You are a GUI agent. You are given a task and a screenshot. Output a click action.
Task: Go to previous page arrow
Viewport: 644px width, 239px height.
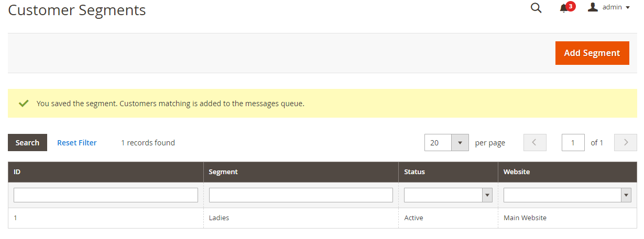click(x=535, y=143)
